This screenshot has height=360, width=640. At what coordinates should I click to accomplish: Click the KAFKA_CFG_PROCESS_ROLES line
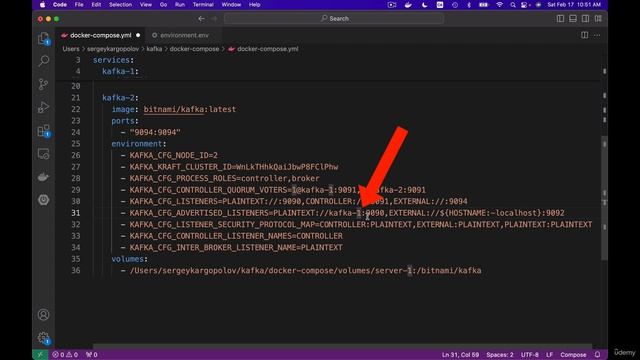tap(224, 178)
